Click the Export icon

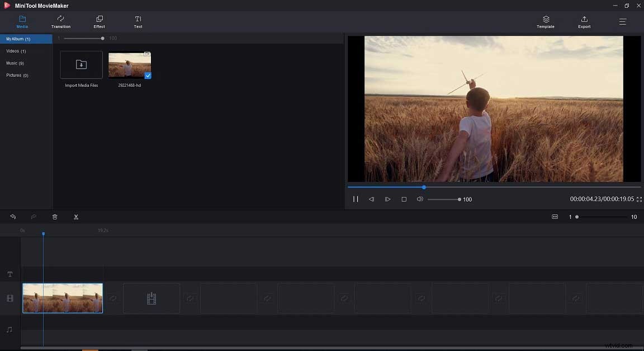584,22
